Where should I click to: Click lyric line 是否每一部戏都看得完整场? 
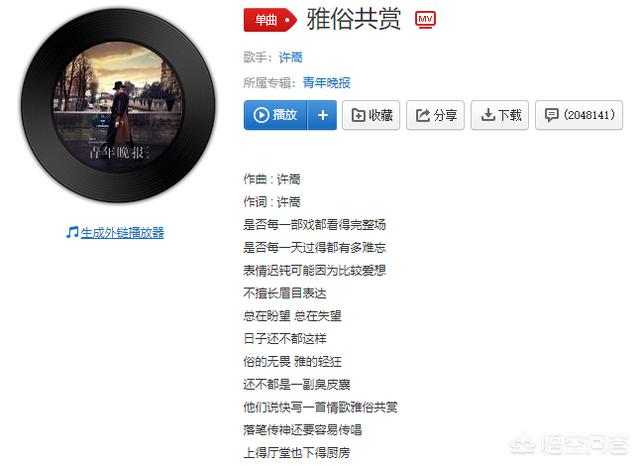tap(315, 224)
